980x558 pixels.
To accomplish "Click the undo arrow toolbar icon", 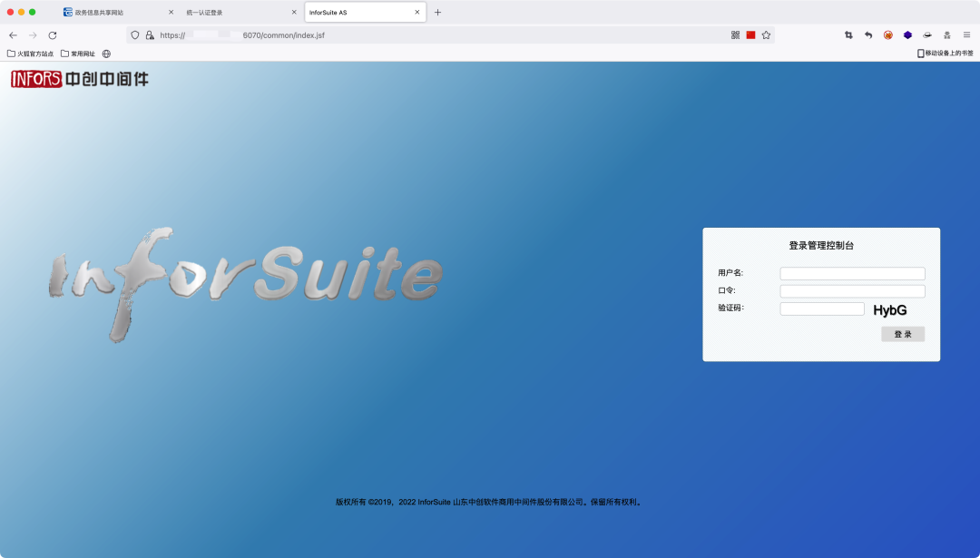I will click(868, 35).
